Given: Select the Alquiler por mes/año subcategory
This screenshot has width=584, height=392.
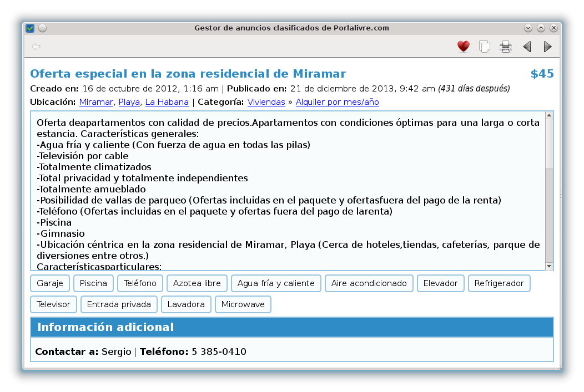Looking at the screenshot, I should 337,102.
